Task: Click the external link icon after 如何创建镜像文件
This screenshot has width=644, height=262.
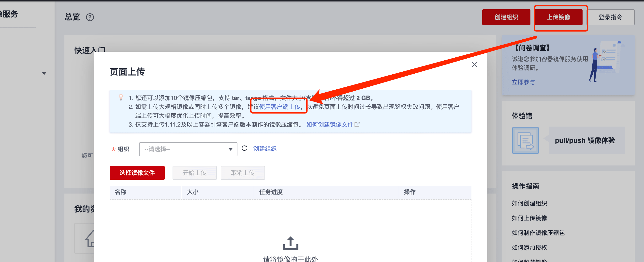Action: click(357, 125)
